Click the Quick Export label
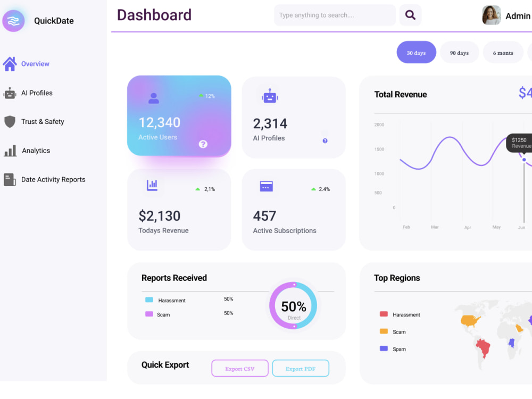532x399 pixels. [x=165, y=365]
